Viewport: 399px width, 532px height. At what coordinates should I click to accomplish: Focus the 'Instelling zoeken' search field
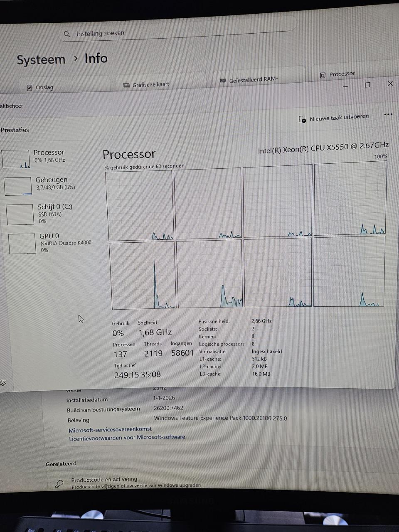(179, 33)
